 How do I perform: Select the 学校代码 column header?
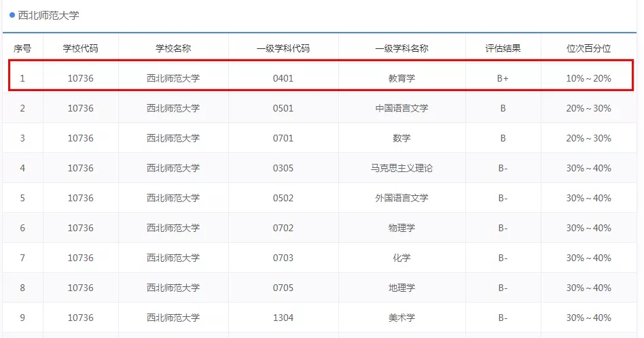[80, 48]
